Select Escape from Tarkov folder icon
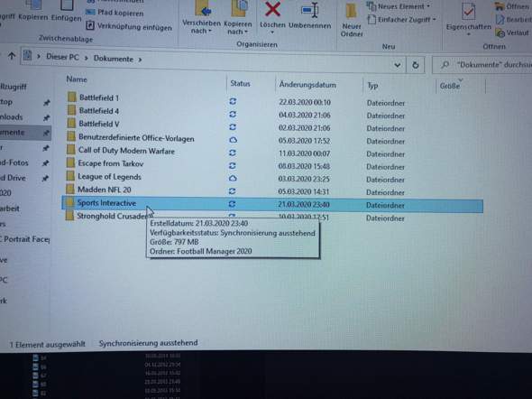Screen dimensions: 532x399 tap(70, 162)
